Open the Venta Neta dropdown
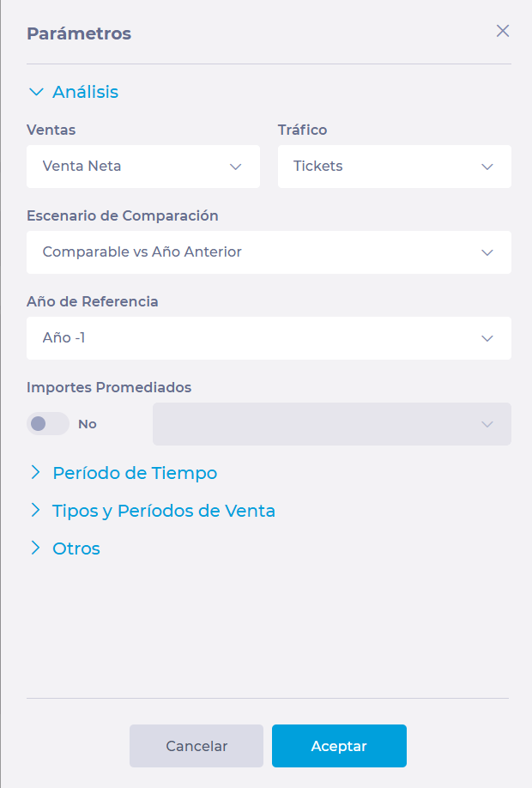Screen dimensions: 532x788 pyautogui.click(x=143, y=167)
